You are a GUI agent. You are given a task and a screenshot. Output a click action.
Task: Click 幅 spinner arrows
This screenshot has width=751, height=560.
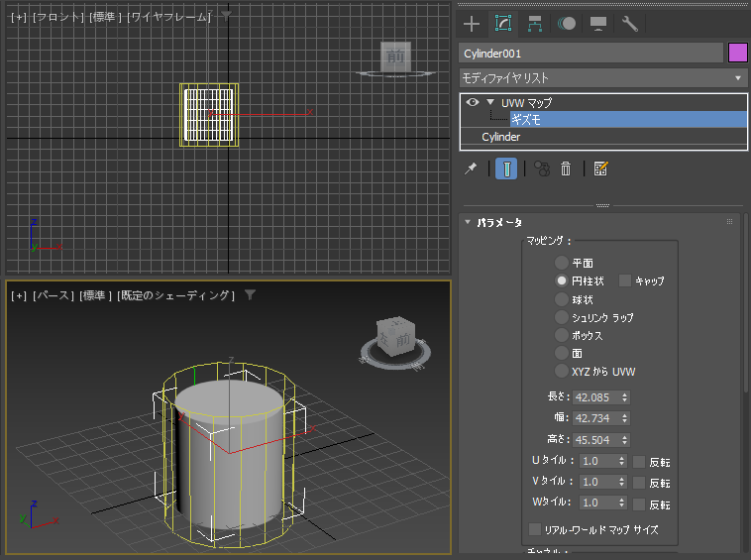tap(624, 418)
